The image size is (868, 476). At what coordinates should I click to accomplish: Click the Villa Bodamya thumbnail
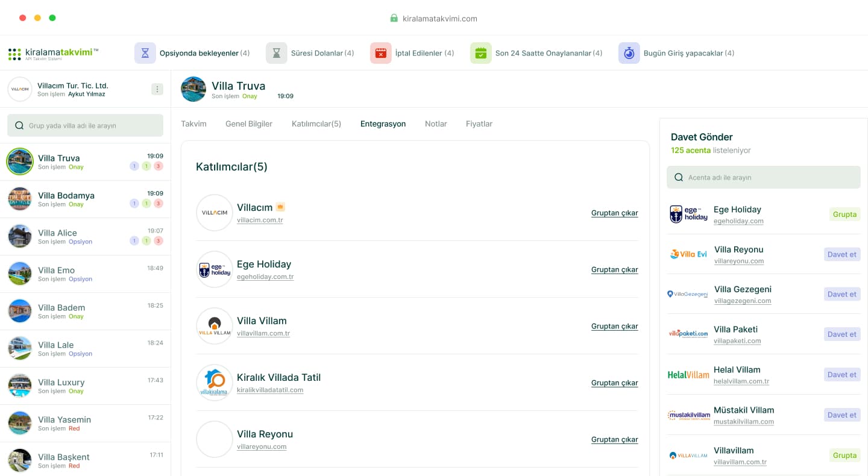[x=20, y=199]
